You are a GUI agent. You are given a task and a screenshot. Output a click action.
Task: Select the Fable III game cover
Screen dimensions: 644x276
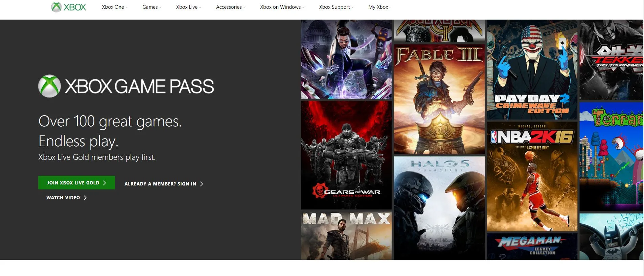[x=439, y=99]
